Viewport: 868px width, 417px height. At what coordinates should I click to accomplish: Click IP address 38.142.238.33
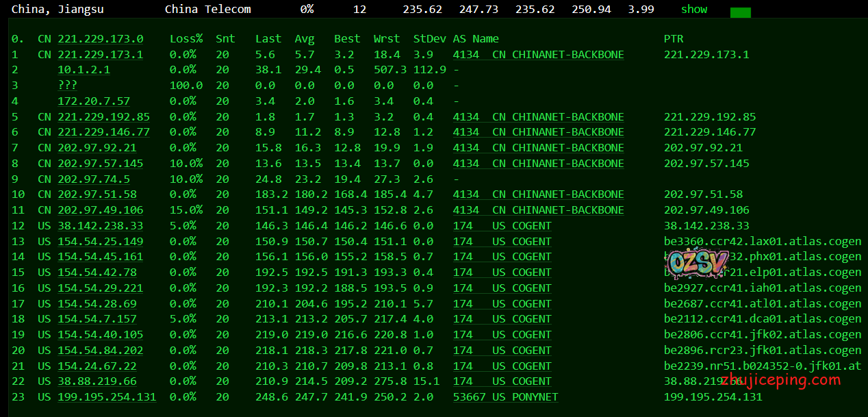click(x=100, y=226)
